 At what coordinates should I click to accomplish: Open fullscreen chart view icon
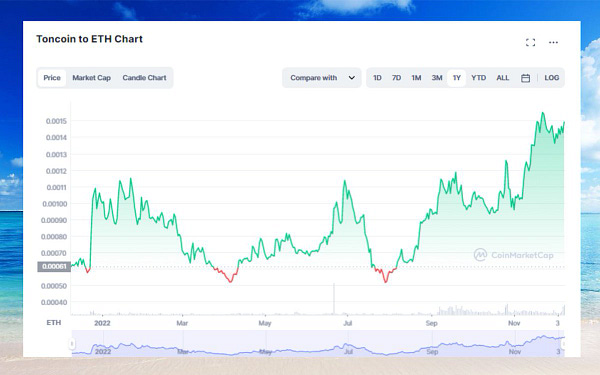(530, 42)
